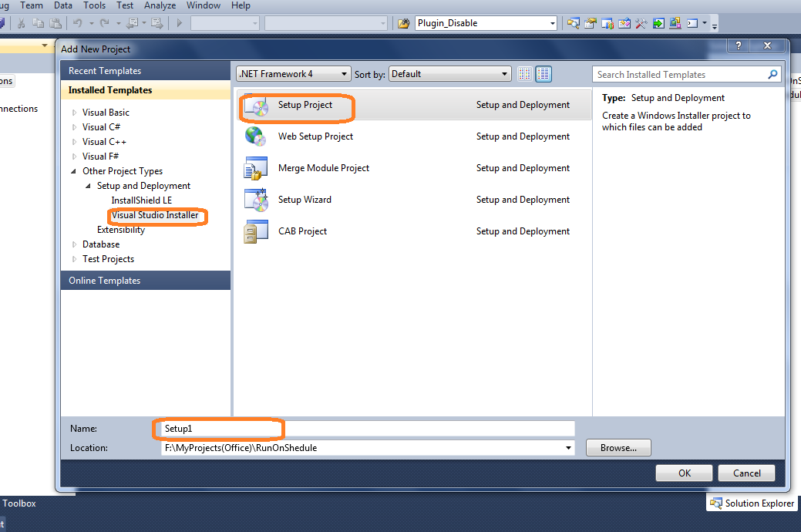Open the Data menu

pyautogui.click(x=63, y=5)
